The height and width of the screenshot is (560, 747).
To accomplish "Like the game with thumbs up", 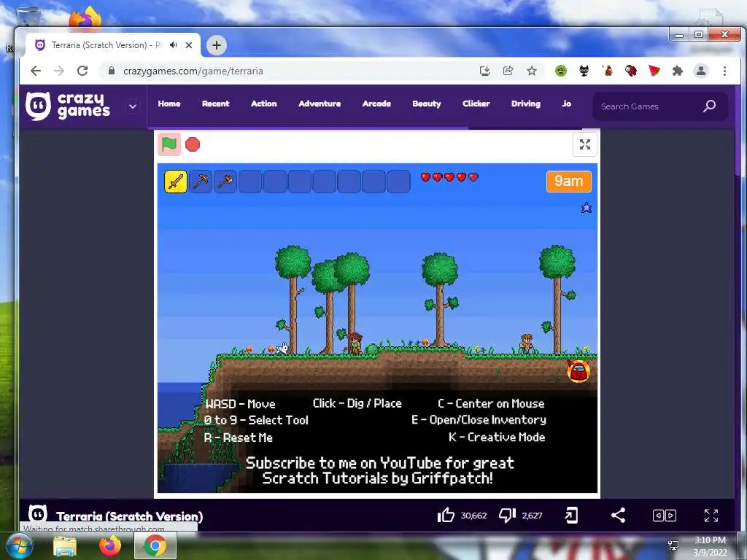I will pyautogui.click(x=446, y=516).
